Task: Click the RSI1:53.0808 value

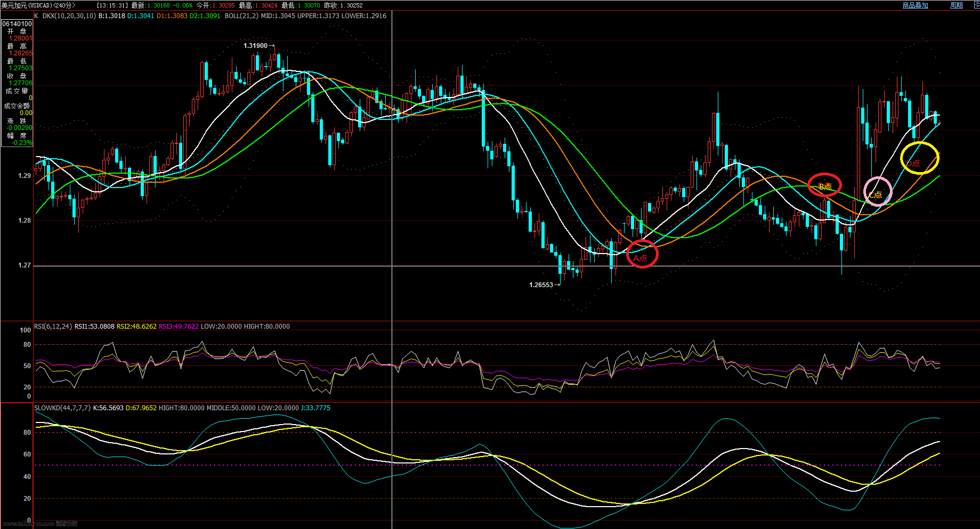Action: coord(94,327)
